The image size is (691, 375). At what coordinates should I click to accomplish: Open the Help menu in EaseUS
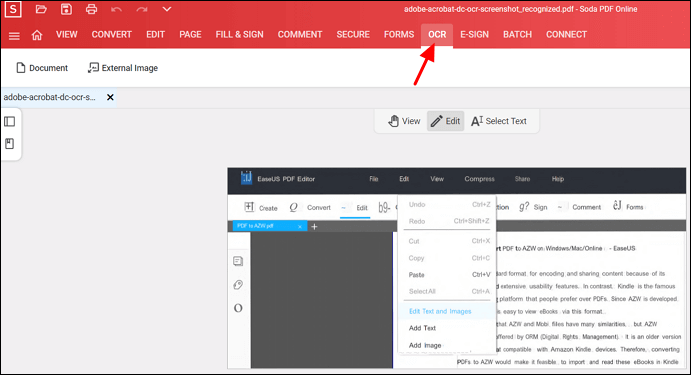coord(558,179)
